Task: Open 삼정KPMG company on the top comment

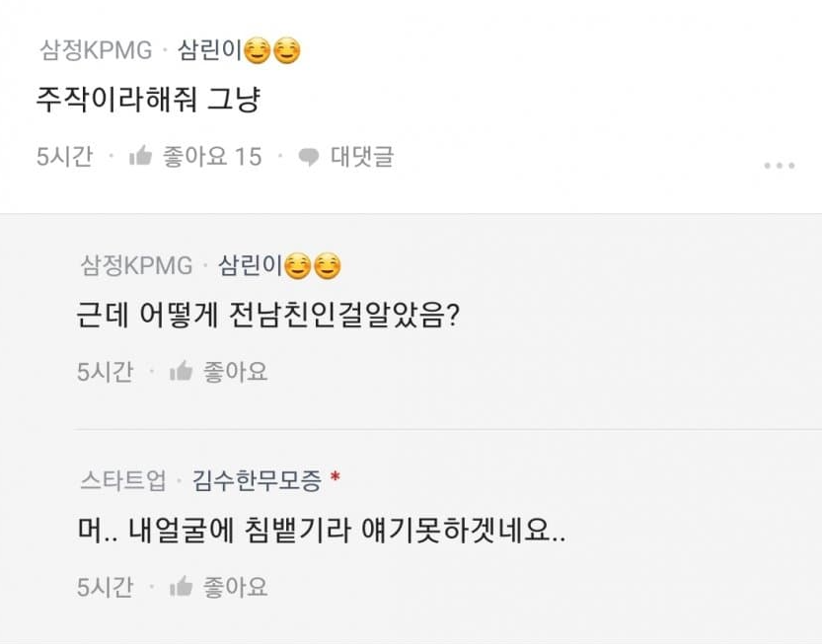Action: point(95,49)
